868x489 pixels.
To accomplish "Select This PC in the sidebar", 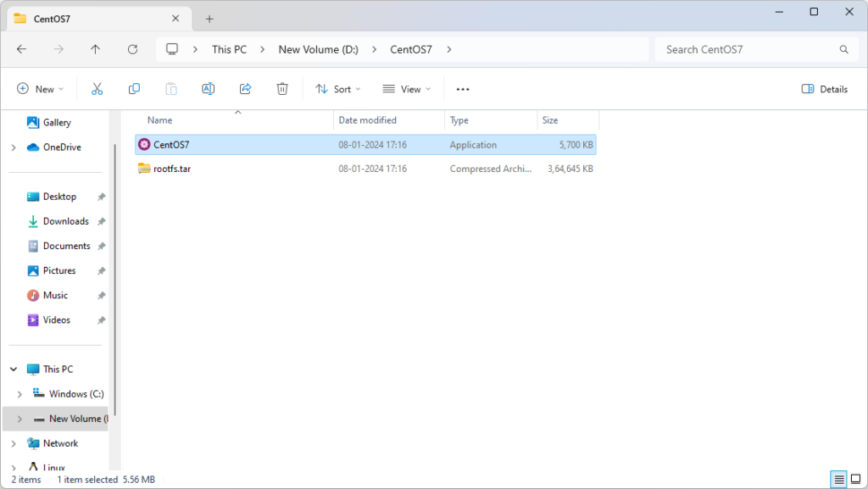I will (x=50, y=369).
